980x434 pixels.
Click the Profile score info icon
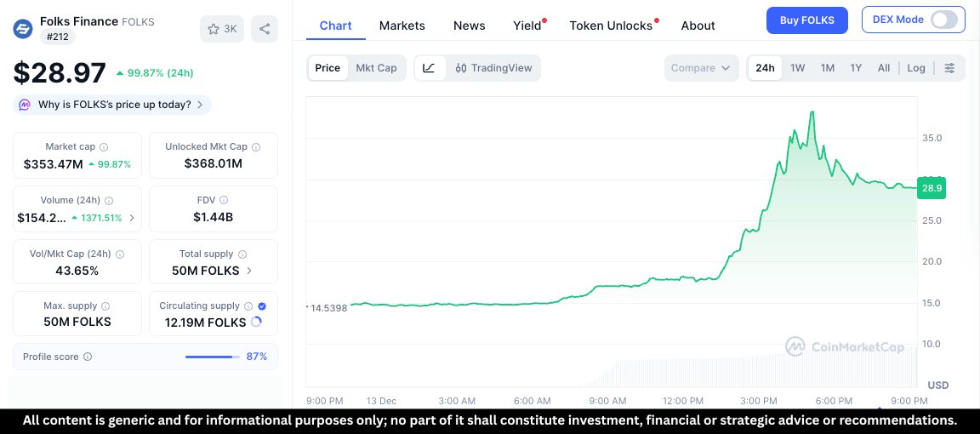[x=88, y=357]
